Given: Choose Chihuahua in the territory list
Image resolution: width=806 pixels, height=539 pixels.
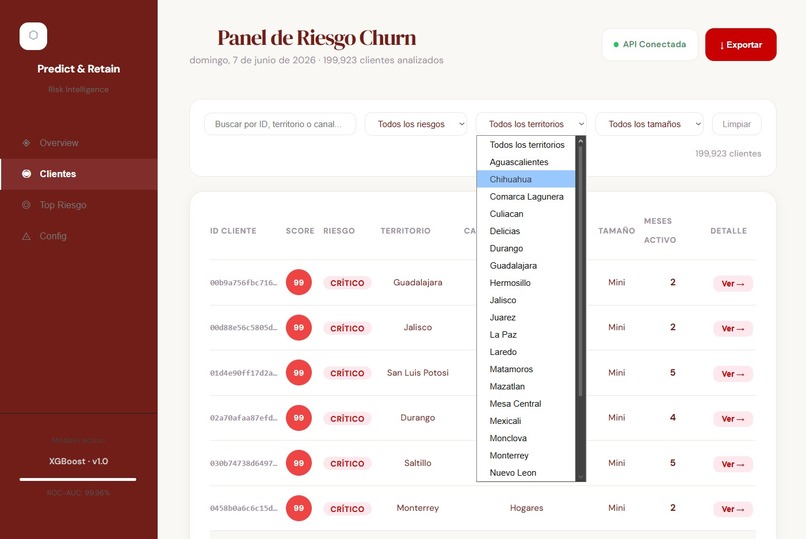Looking at the screenshot, I should [526, 179].
